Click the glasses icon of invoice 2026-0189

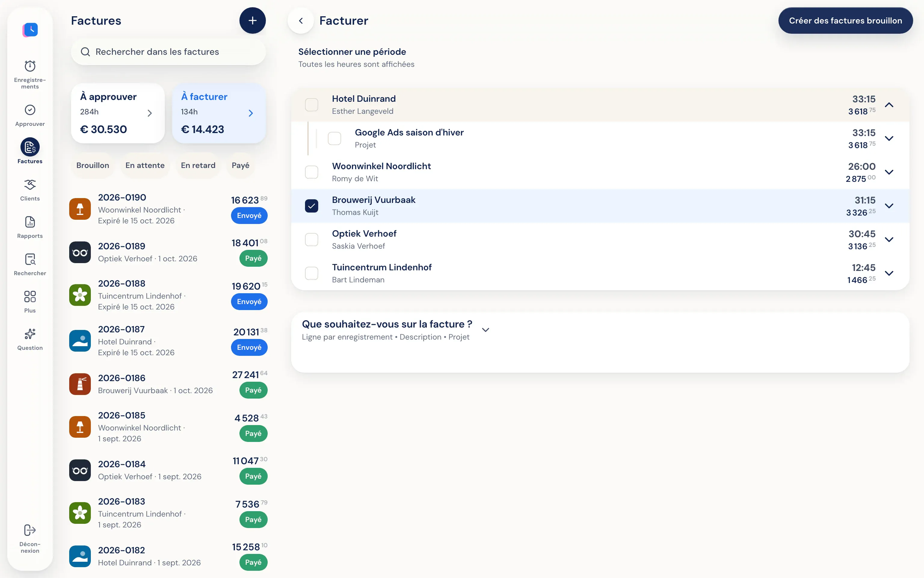tap(80, 252)
